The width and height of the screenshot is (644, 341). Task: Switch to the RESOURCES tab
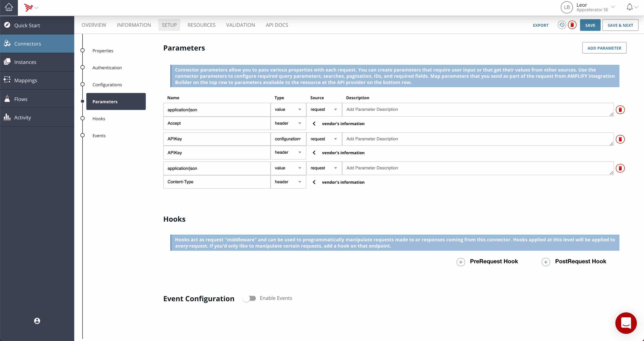click(x=201, y=25)
